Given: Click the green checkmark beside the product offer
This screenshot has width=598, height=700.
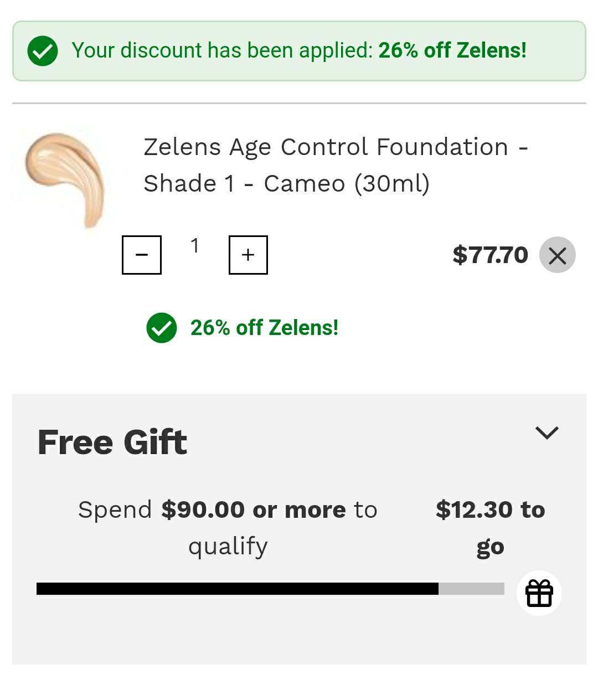Looking at the screenshot, I should (162, 328).
